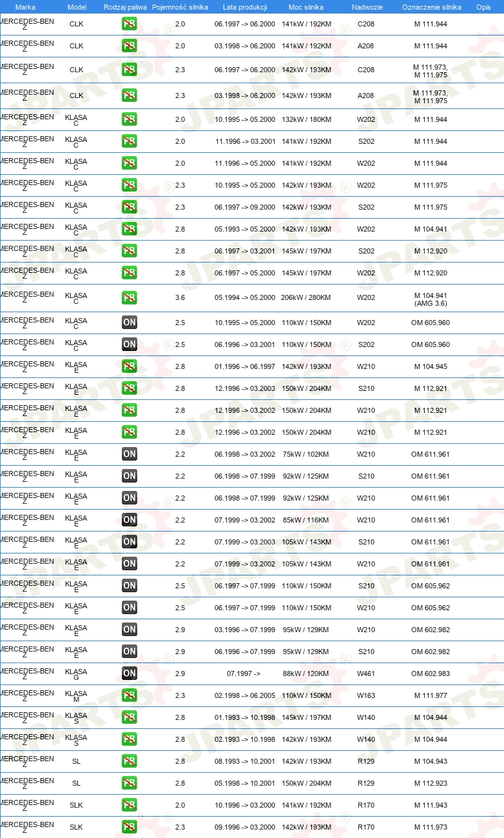Click PB icon in KLASA C 132kW / 180KM row
Image resolution: width=504 pixels, height=838 pixels.
129,119
